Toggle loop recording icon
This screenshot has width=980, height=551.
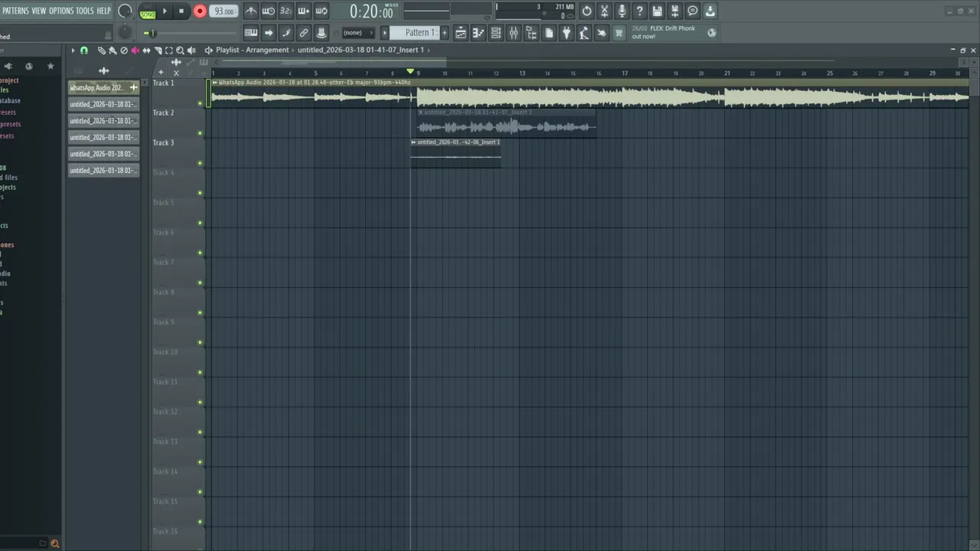322,11
